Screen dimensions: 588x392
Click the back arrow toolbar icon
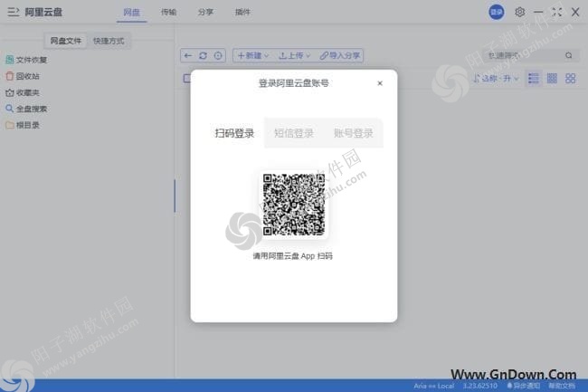[x=188, y=55]
